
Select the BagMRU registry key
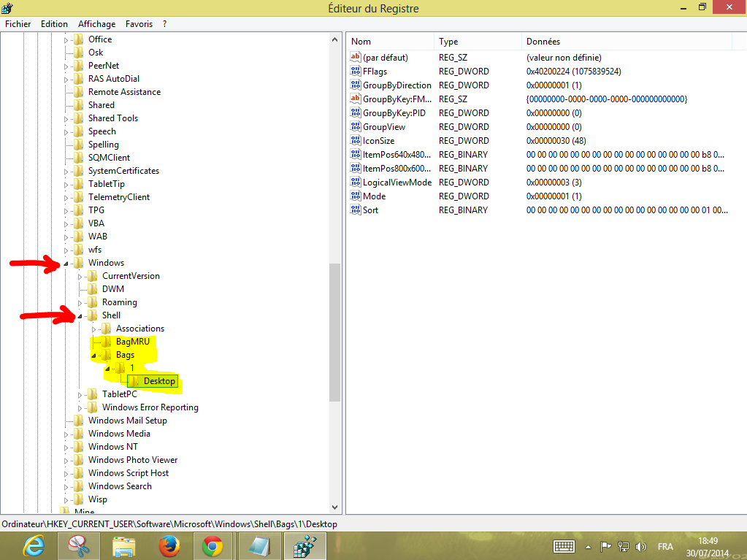(x=133, y=342)
